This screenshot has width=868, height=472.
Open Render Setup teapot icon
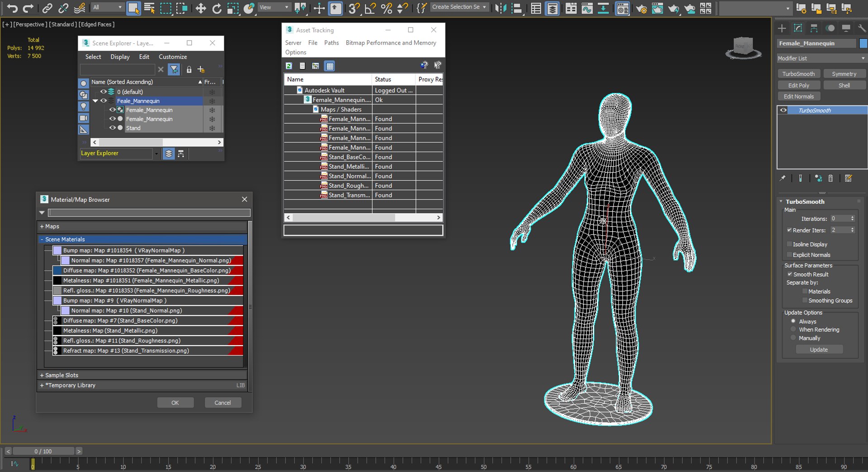pos(641,8)
